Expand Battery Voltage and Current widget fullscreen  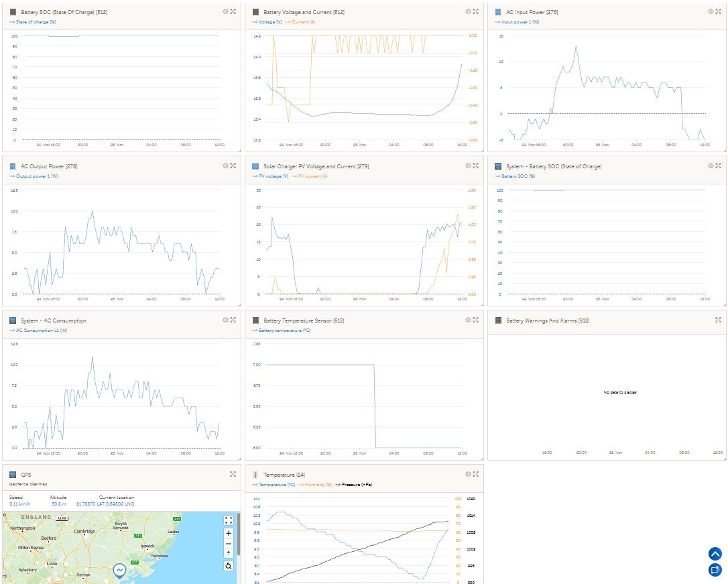[475, 11]
